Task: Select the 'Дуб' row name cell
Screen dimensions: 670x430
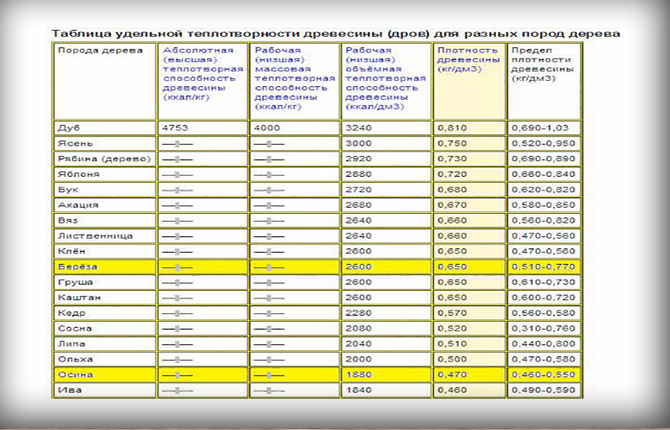Action: point(67,128)
